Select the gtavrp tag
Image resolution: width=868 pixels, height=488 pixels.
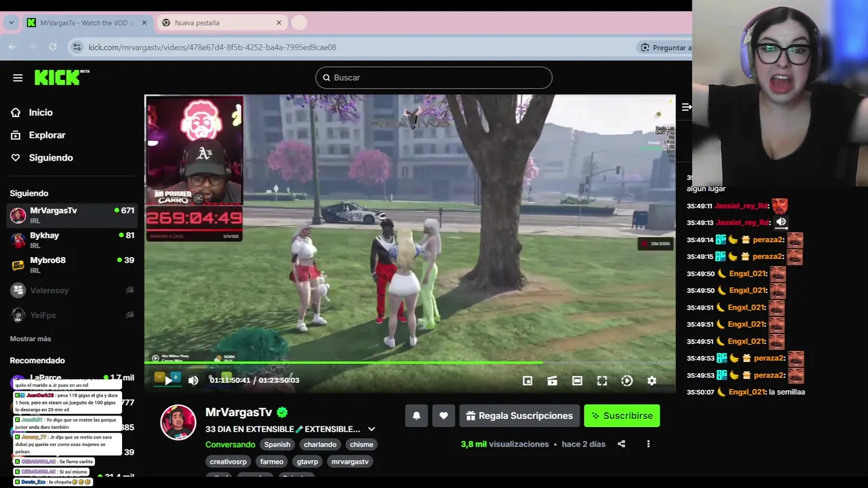307,462
